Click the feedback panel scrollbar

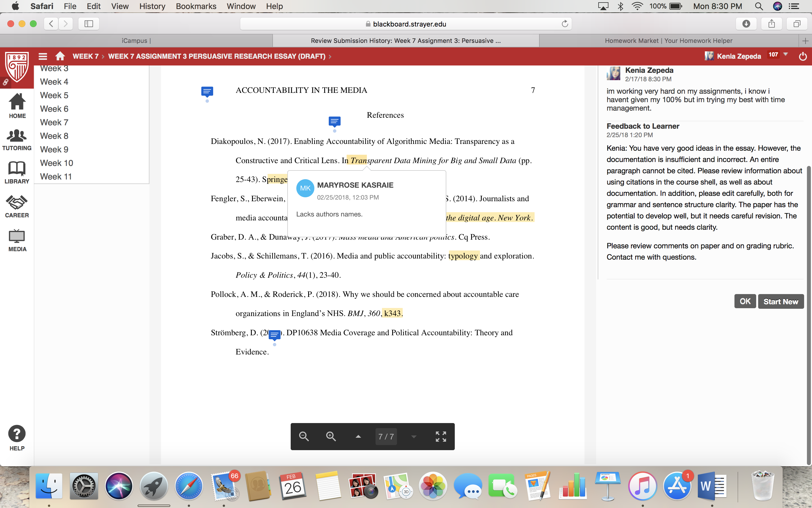(x=809, y=315)
